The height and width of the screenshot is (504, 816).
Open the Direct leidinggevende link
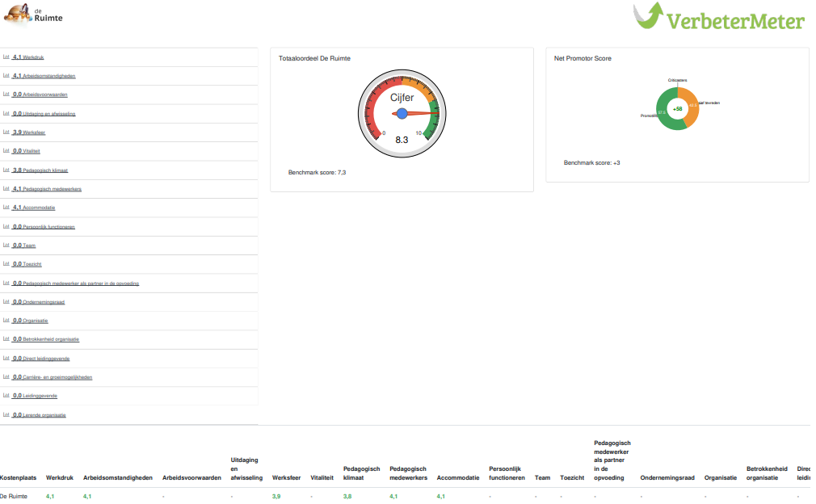click(x=47, y=359)
